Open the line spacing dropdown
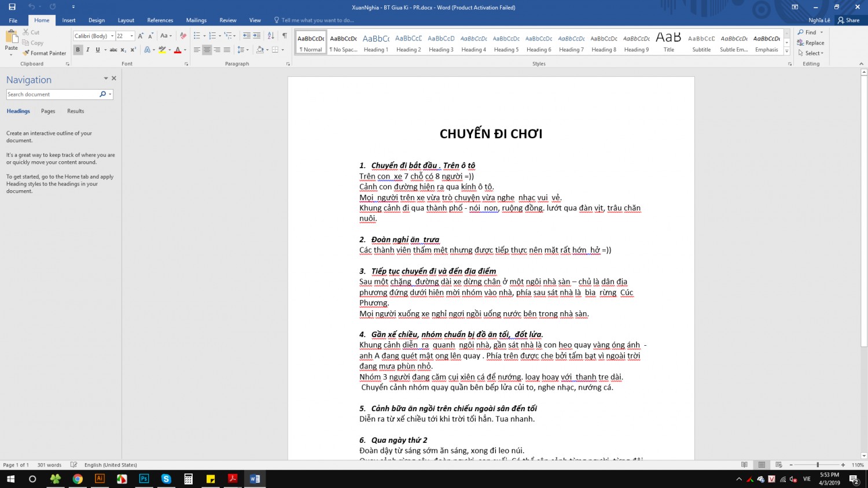Screen dimensions: 868x488 coord(243,50)
